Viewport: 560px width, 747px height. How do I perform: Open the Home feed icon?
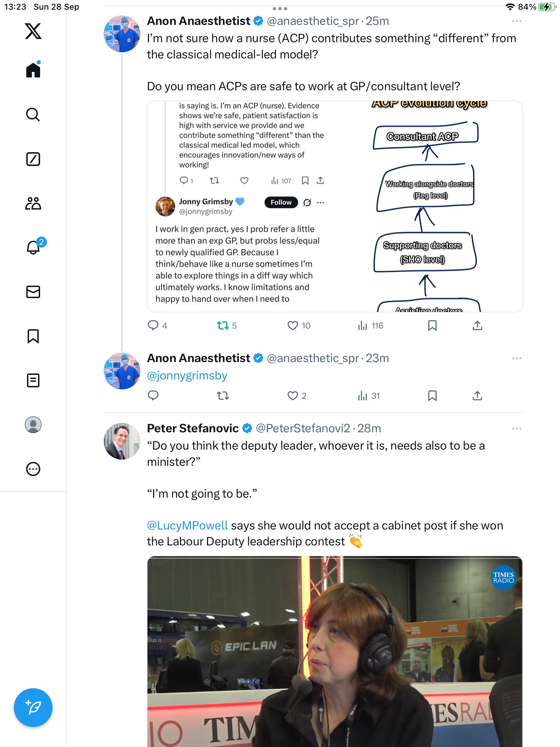pos(33,70)
